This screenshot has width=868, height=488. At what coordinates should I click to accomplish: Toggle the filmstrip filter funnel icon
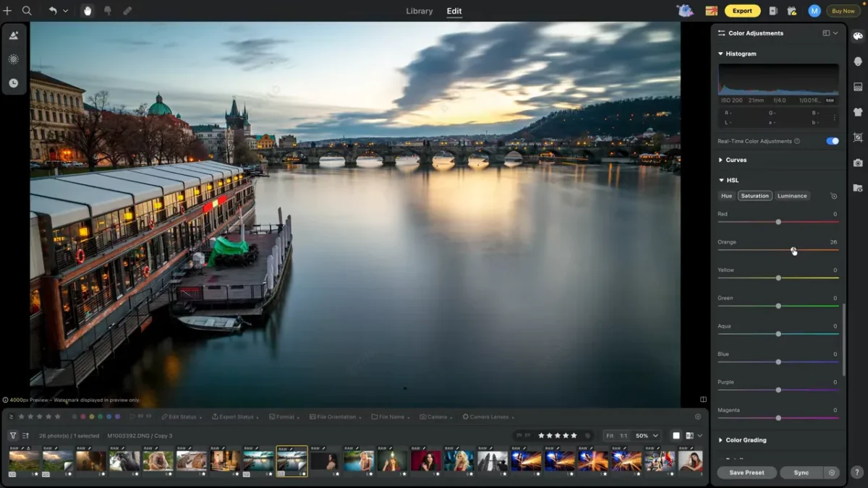click(13, 436)
